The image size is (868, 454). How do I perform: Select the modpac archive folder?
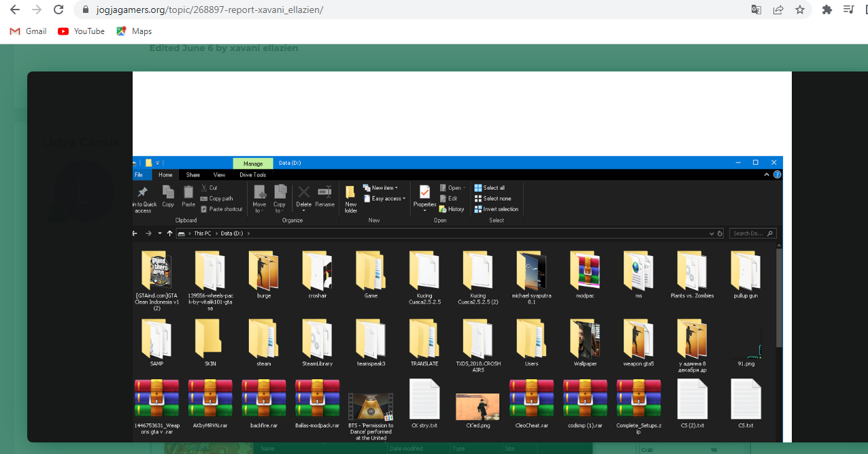point(585,275)
